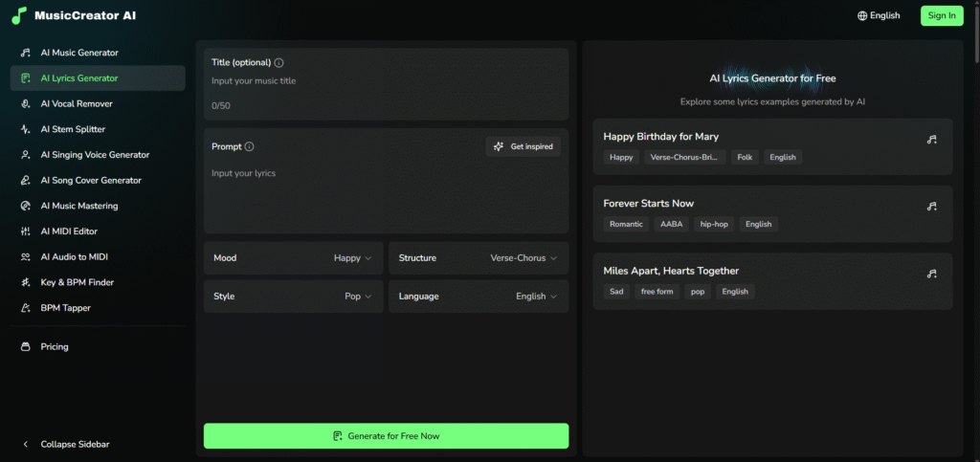The height and width of the screenshot is (462, 980).
Task: Click the MusicCreator AI logo icon
Action: coord(19,15)
